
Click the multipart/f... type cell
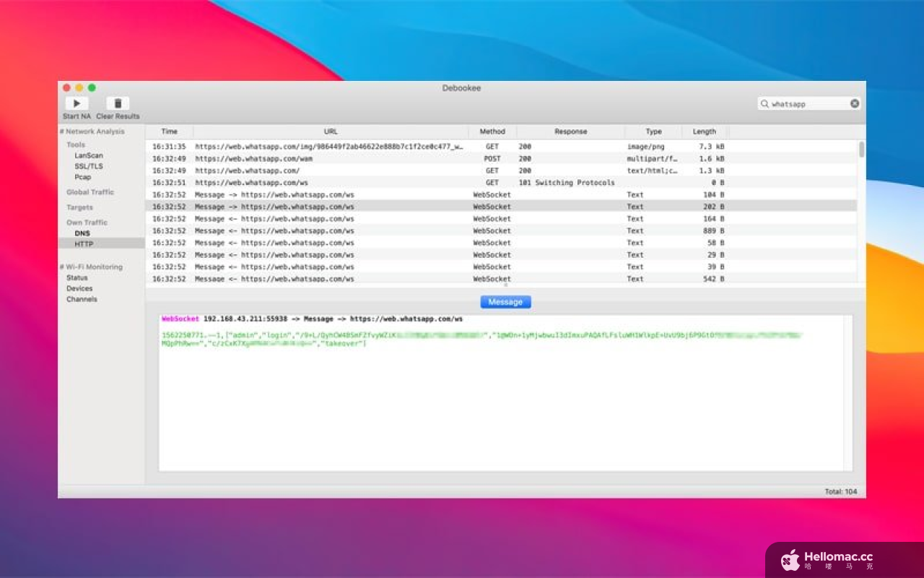653,158
